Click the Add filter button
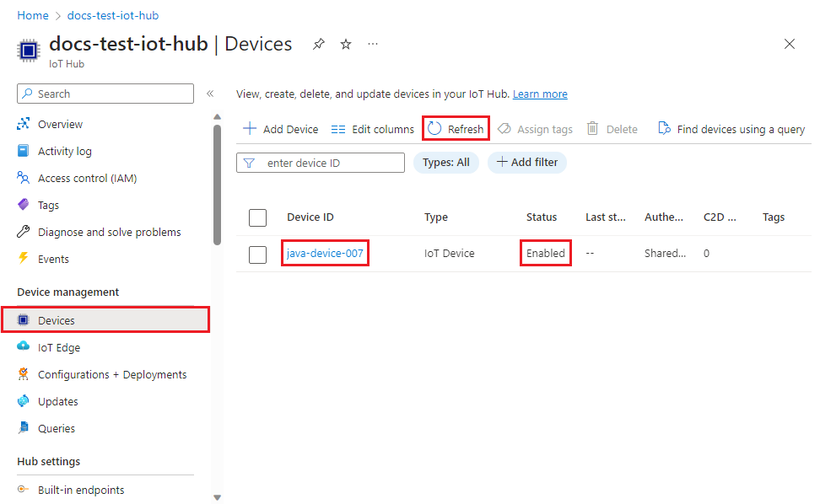 pos(527,163)
